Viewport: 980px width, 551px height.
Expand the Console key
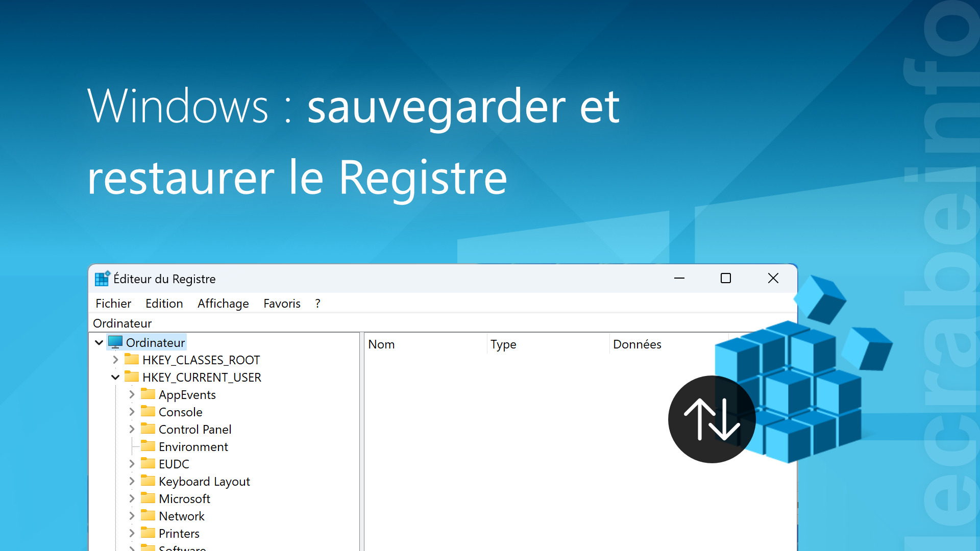click(x=132, y=412)
